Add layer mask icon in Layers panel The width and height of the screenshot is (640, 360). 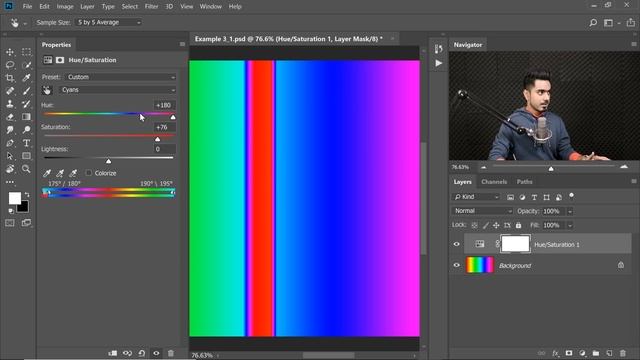[x=569, y=353]
